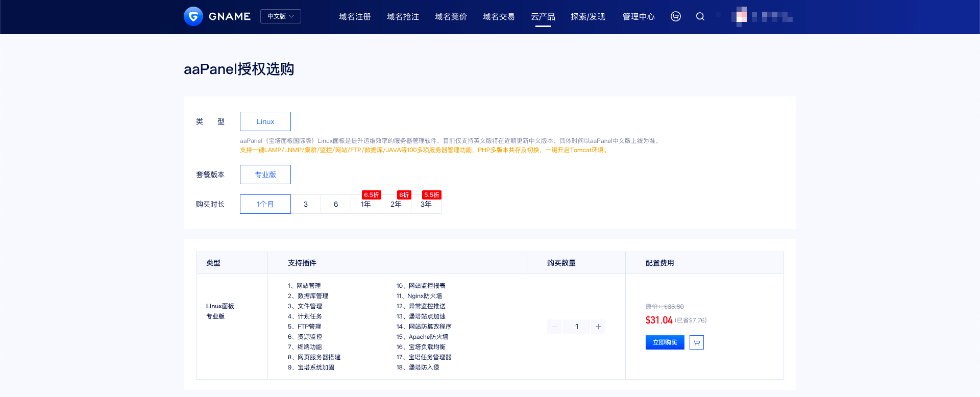Viewport: 980px width, 397px height.
Task: Click the orange LAMP/LNMP feature description
Action: pos(425,150)
